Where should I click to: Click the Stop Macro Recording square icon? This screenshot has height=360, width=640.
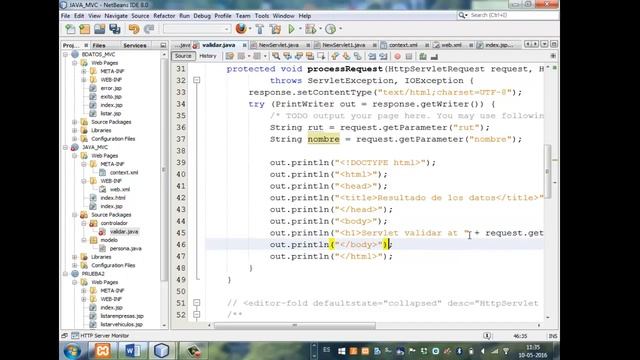(x=409, y=56)
